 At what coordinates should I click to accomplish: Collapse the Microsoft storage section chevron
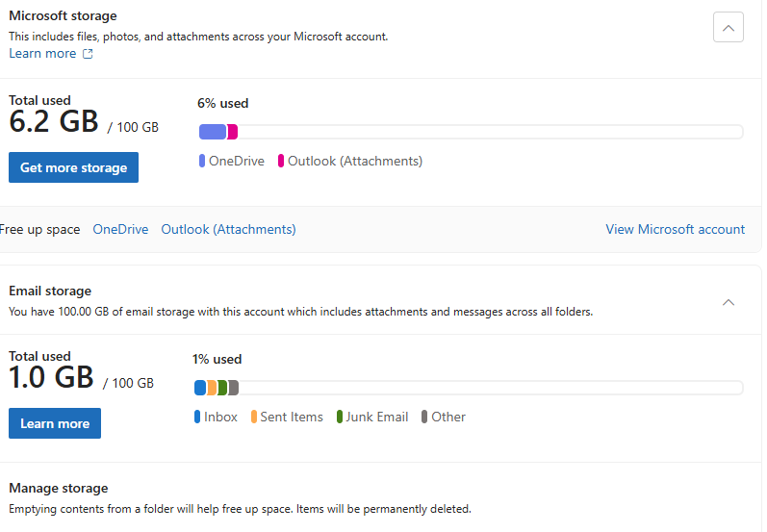(728, 27)
